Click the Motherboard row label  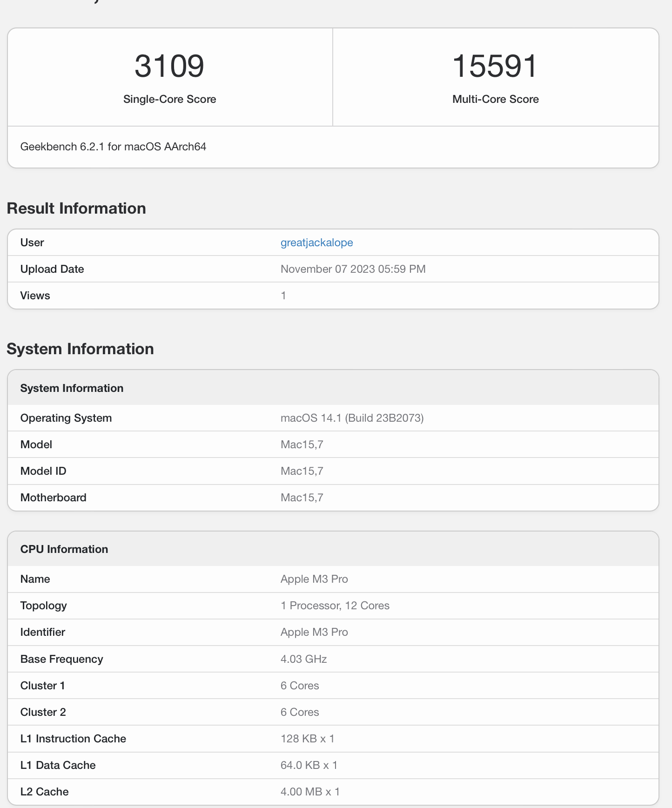pyautogui.click(x=54, y=498)
